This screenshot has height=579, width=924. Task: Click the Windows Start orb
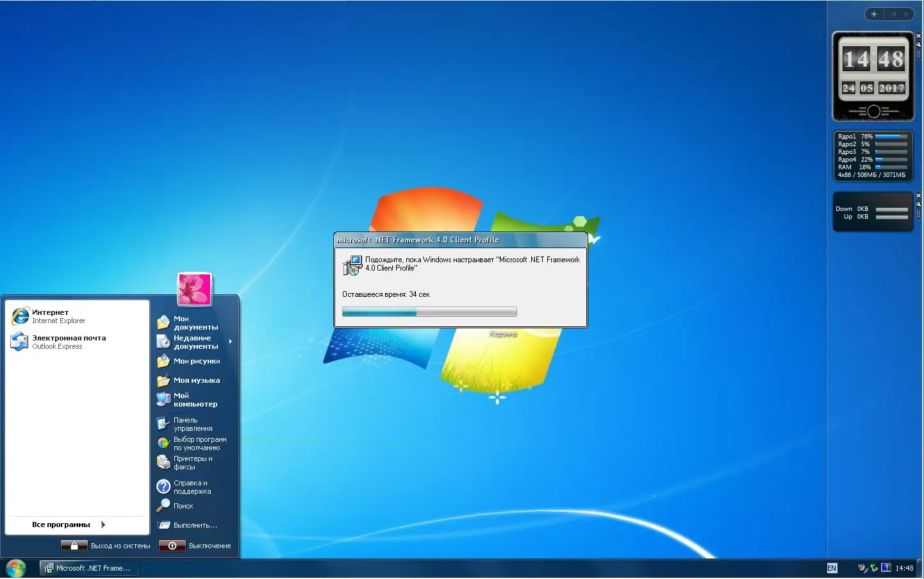pos(15,568)
